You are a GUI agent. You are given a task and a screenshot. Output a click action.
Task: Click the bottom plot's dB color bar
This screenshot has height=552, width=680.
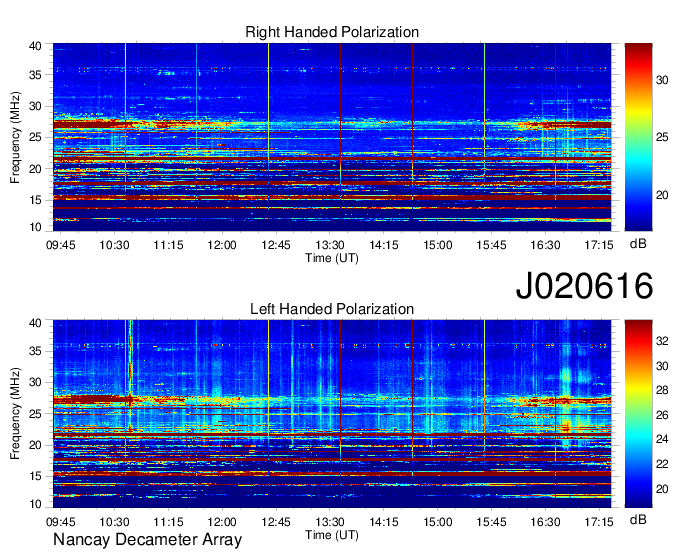(x=638, y=414)
